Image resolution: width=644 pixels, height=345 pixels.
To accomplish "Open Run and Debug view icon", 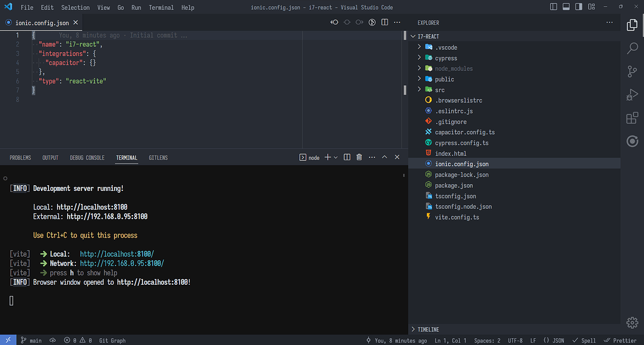I will click(632, 94).
